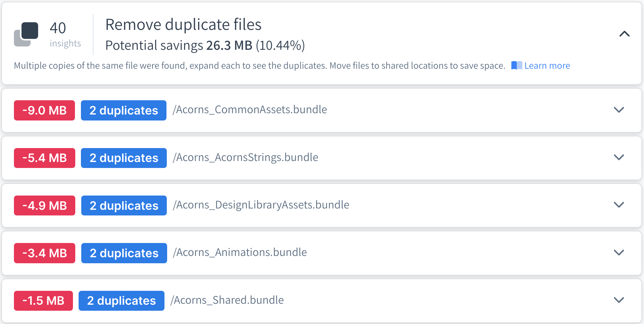Viewport: 644px width, 324px height.
Task: Expand Acorns_AcornsStrings.bundle duplicates
Action: point(619,158)
